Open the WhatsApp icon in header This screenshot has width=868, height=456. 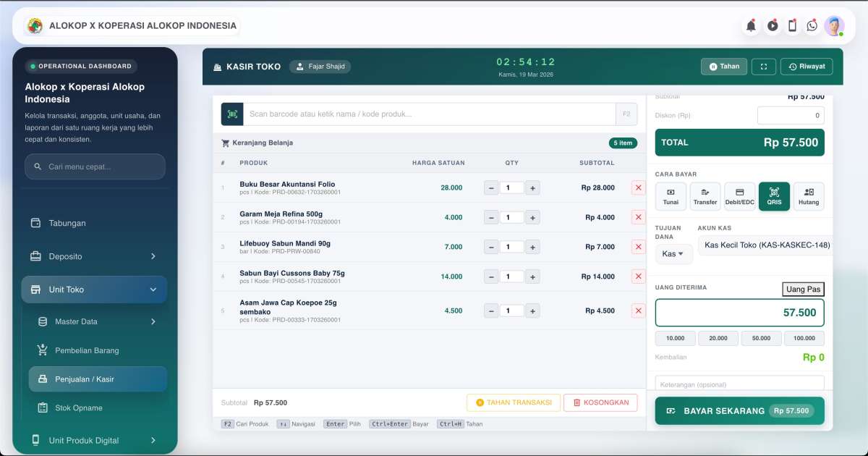point(812,26)
